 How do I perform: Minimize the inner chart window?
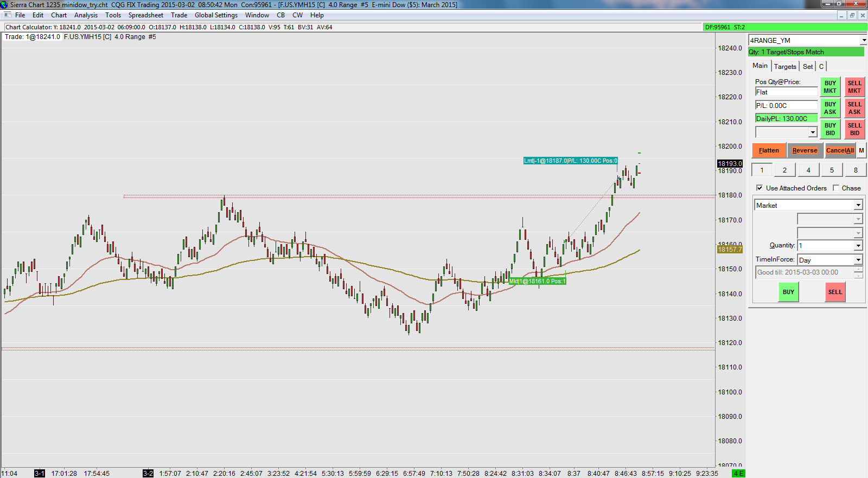click(x=841, y=15)
